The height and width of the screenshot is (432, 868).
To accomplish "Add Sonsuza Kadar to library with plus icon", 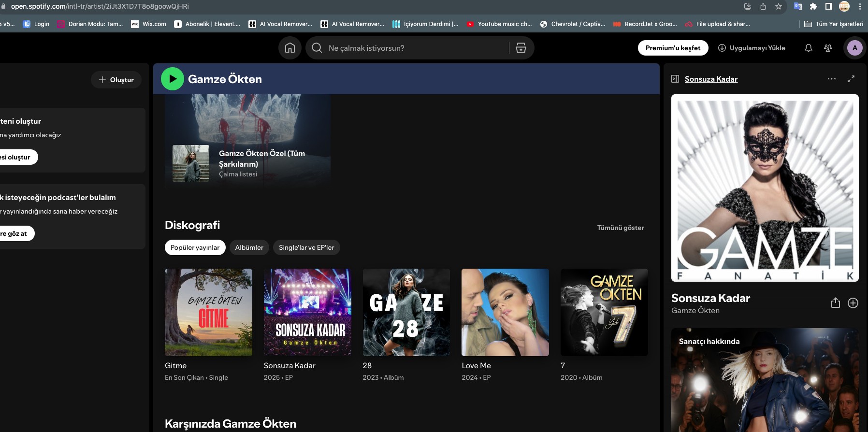I will tap(853, 303).
